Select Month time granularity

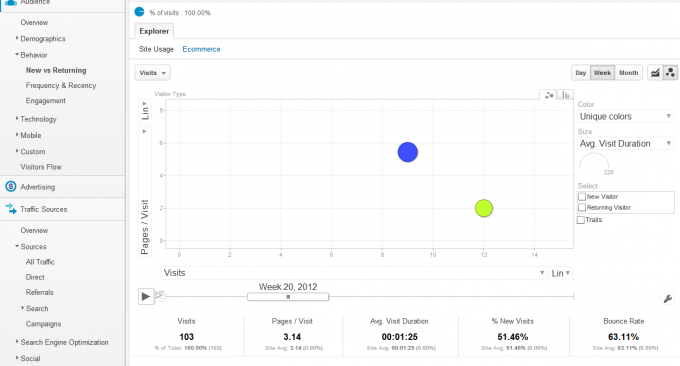[x=628, y=73]
